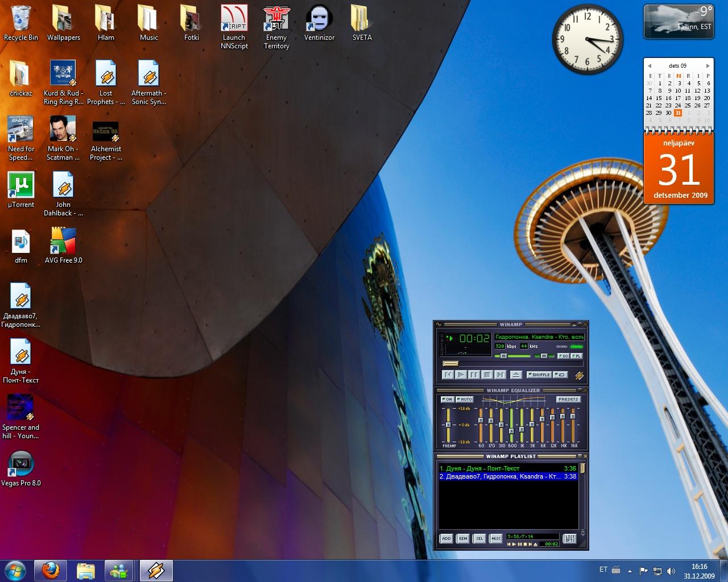Click the previous track button in Winamp
Image resolution: width=728 pixels, height=582 pixels.
[x=448, y=375]
